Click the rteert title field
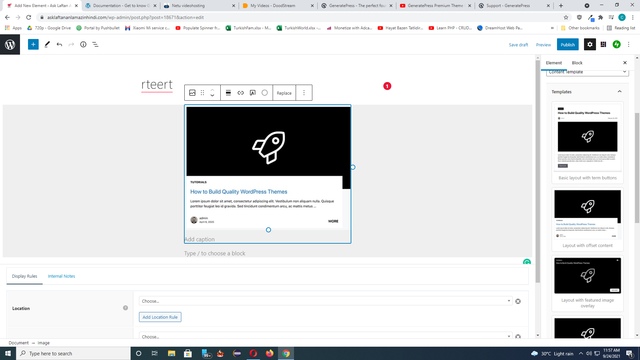This screenshot has width=640, height=360. pyautogui.click(x=157, y=84)
